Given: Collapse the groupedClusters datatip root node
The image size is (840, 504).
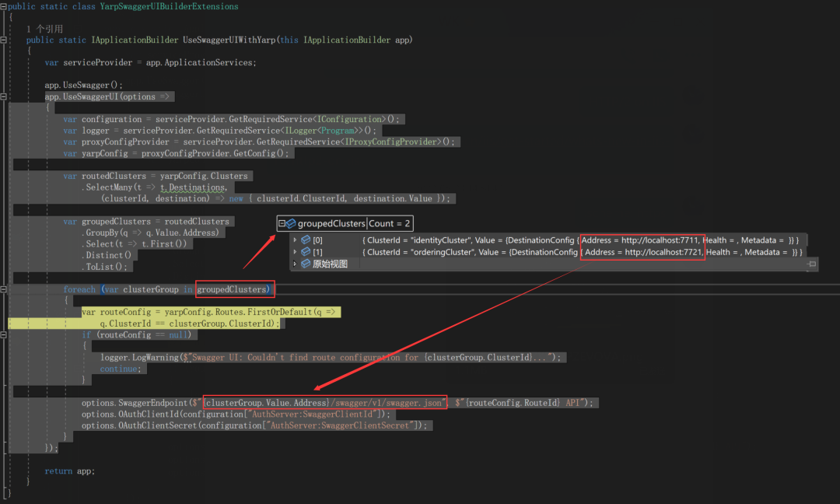Looking at the screenshot, I should click(282, 223).
